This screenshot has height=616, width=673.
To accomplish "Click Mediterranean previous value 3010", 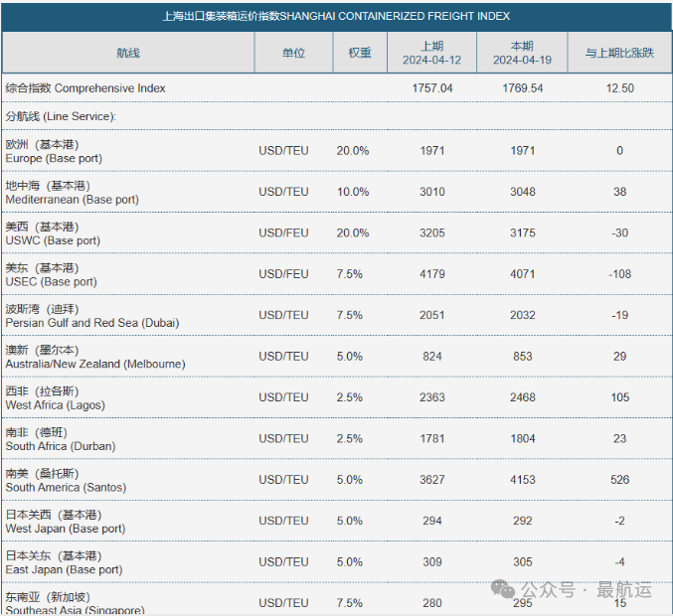I will point(432,192).
